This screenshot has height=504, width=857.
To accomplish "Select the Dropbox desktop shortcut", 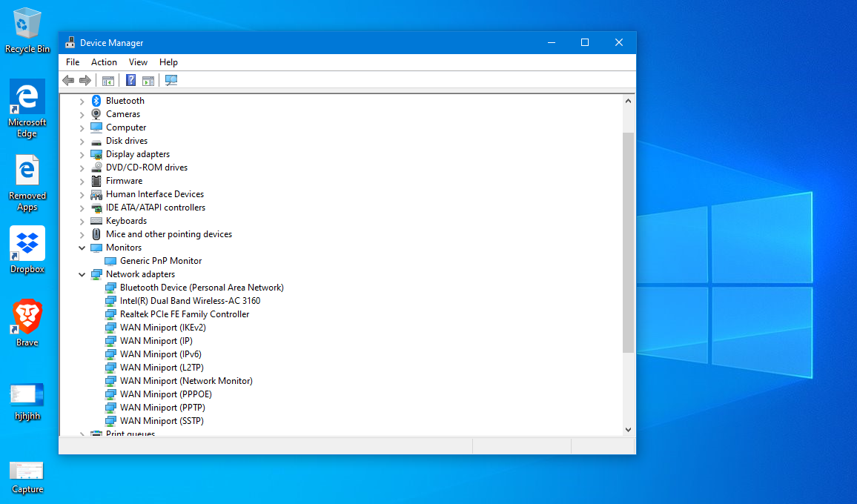I will click(x=27, y=250).
